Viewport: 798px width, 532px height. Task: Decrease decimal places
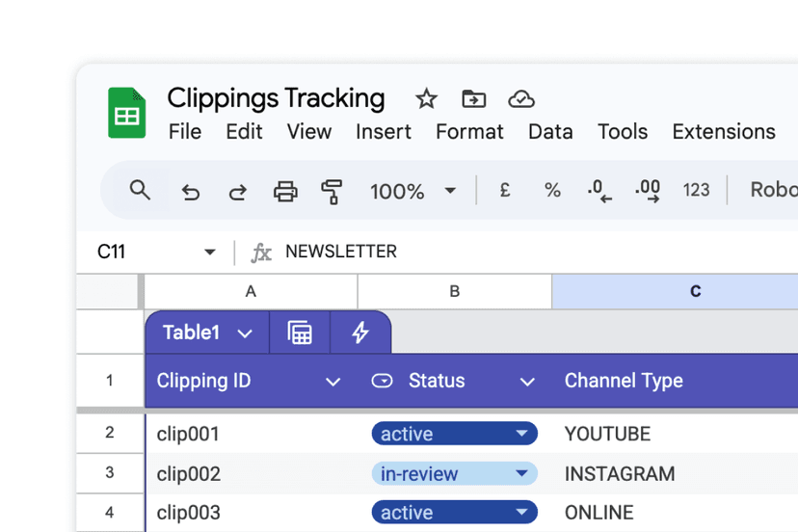(599, 191)
